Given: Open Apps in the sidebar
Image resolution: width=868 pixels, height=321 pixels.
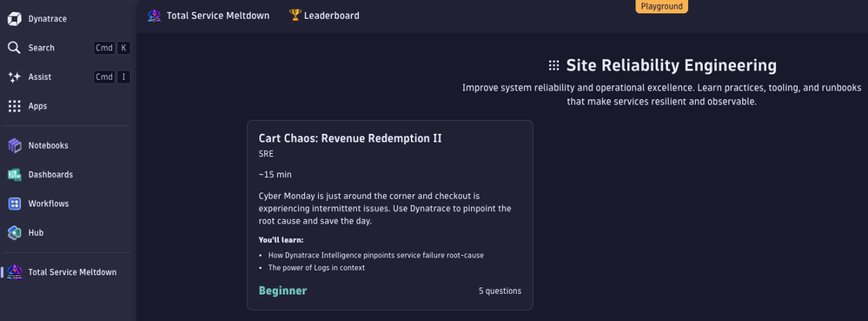Looking at the screenshot, I should click(x=37, y=106).
